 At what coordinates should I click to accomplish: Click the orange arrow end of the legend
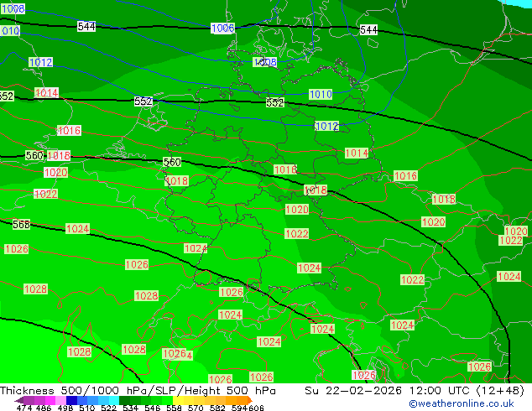tap(250, 400)
